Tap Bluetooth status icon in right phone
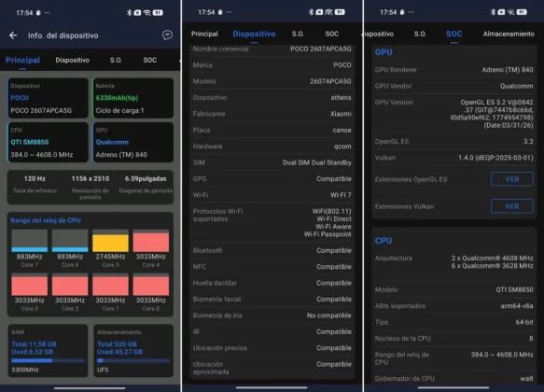 tap(493, 12)
